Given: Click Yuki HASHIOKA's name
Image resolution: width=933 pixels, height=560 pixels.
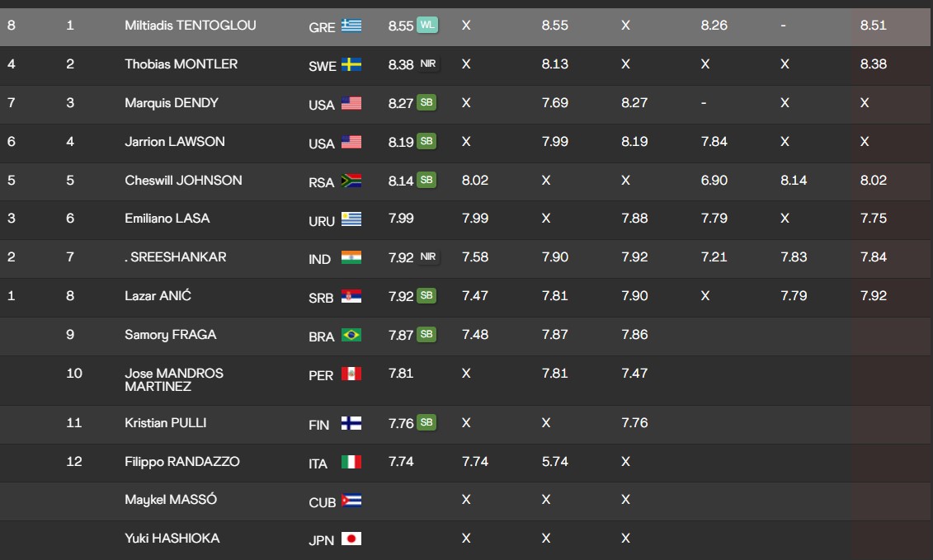Looking at the screenshot, I should pos(172,539).
